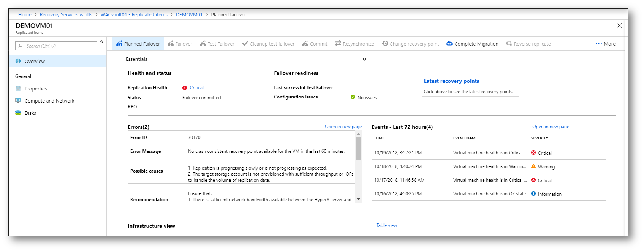644x252 pixels.
Task: Open DEMOVM01 breadcrumb link
Action: [x=189, y=14]
